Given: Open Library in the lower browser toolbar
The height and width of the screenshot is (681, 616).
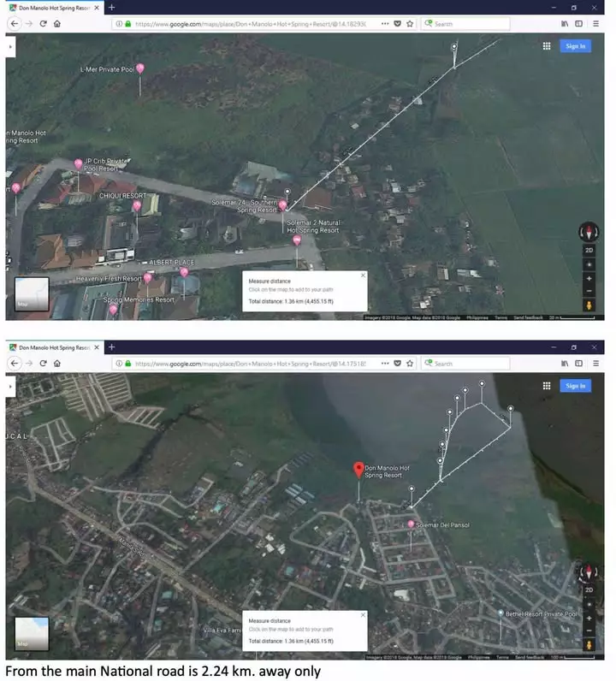Looking at the screenshot, I should point(565,364).
